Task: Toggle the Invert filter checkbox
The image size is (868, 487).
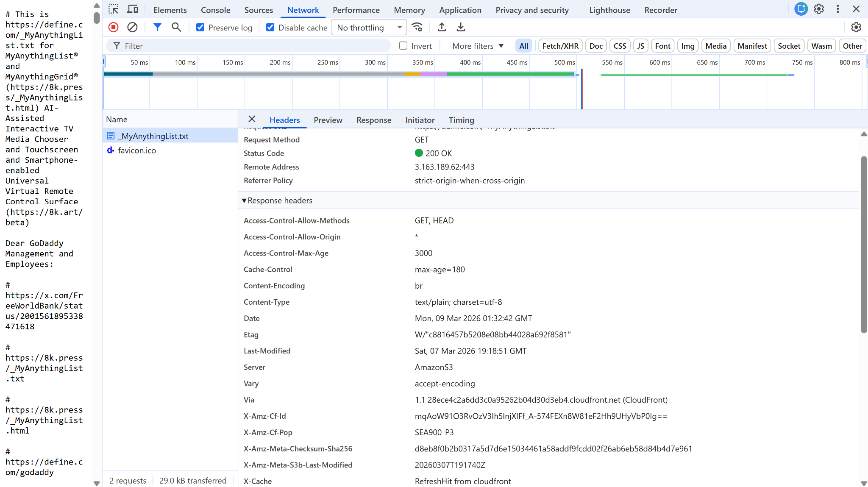Action: [x=403, y=46]
